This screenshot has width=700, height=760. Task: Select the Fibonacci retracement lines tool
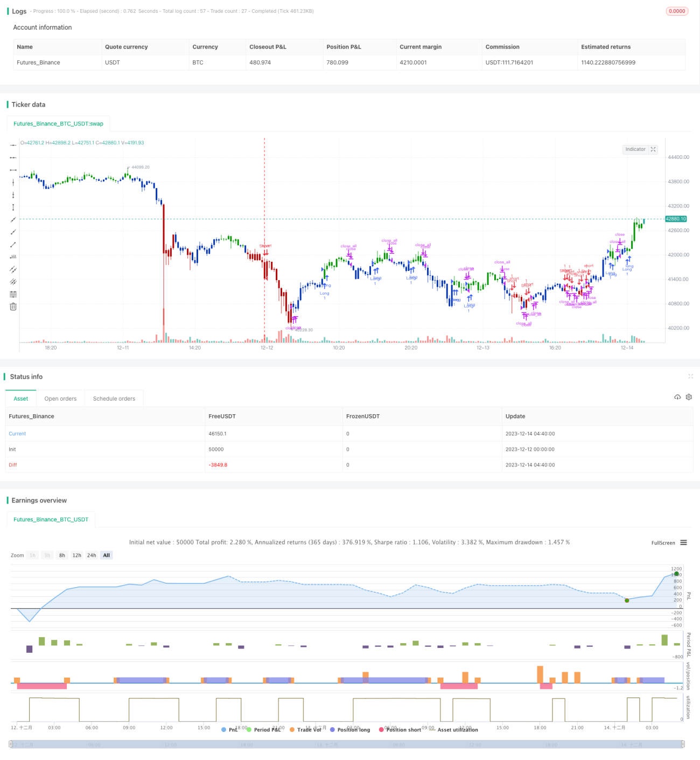[13, 294]
